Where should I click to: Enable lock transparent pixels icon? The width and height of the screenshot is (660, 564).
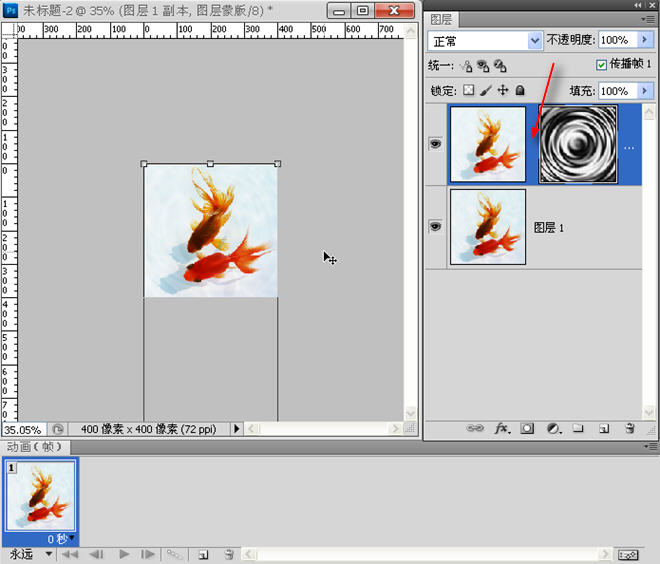(468, 90)
